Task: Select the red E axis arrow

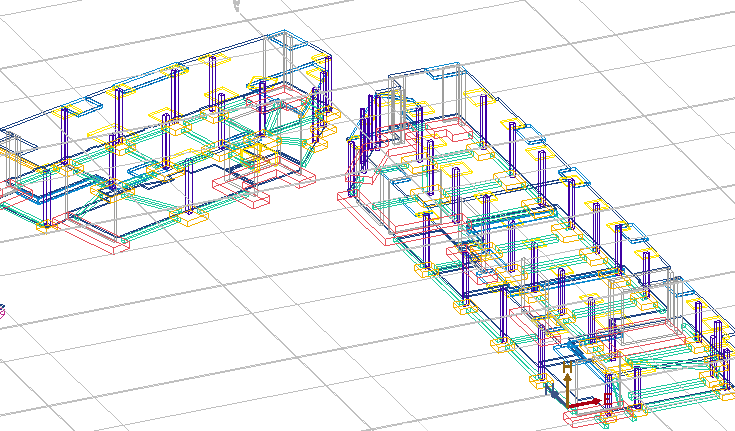Action: tap(586, 402)
